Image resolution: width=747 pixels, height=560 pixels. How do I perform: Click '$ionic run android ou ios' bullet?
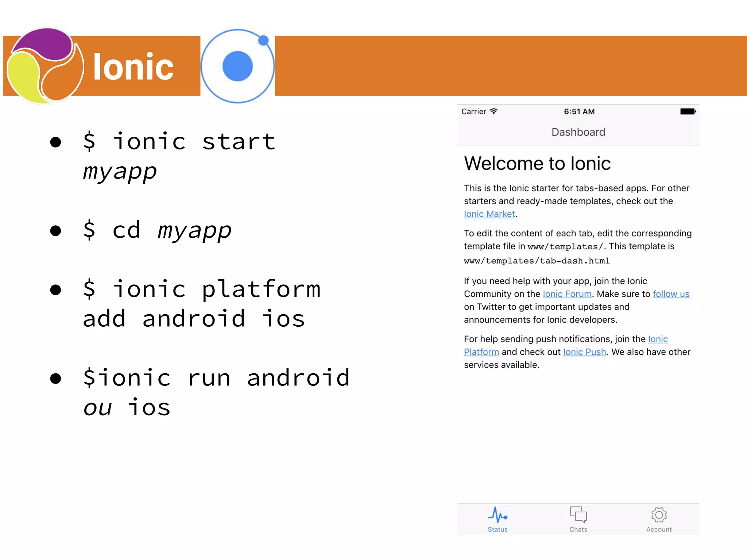click(216, 392)
